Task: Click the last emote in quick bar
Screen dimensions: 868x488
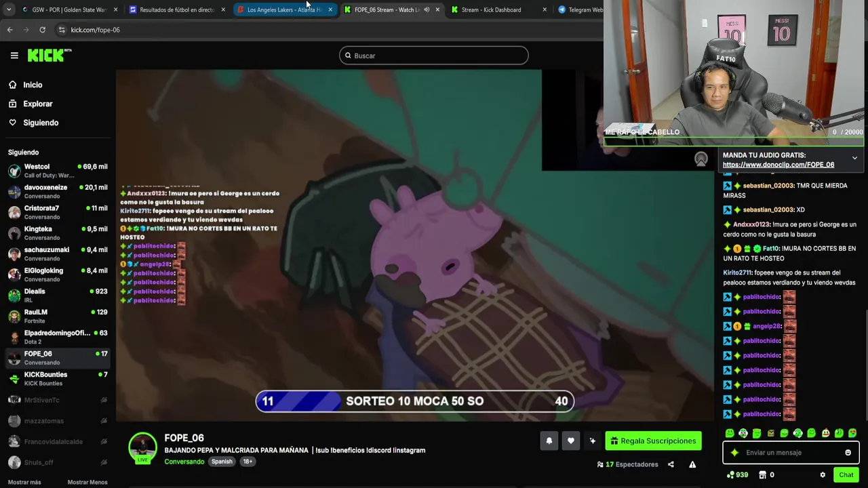Action: (x=852, y=433)
